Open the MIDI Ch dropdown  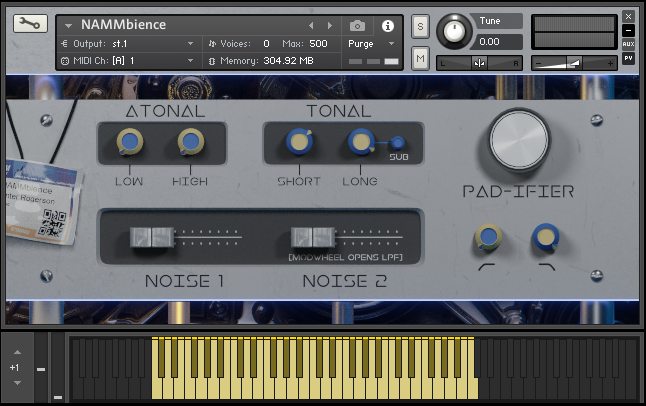coord(190,61)
